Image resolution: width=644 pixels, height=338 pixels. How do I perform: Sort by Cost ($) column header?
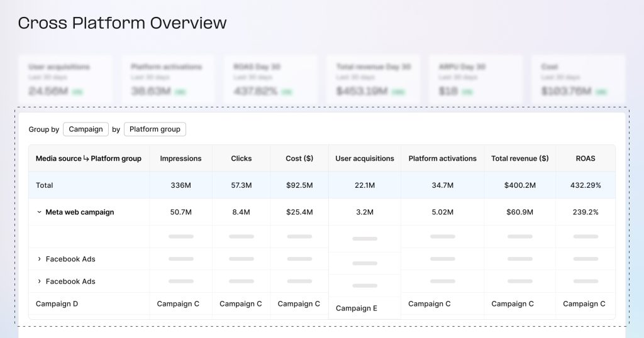click(x=299, y=158)
